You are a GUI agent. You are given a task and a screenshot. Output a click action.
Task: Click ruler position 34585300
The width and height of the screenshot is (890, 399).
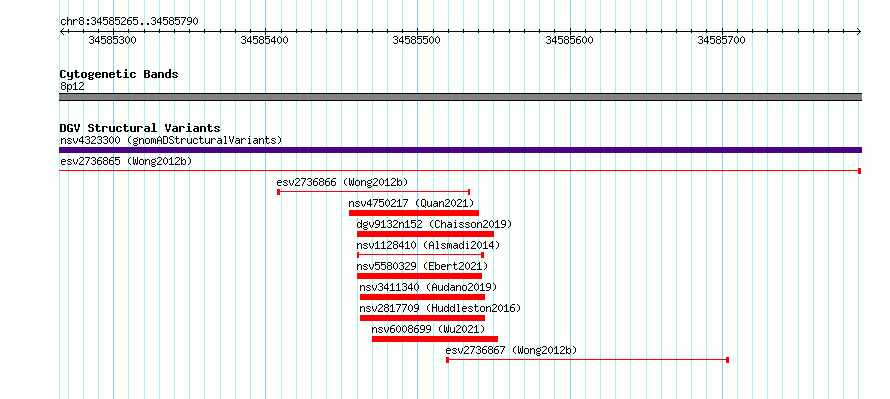point(112,40)
